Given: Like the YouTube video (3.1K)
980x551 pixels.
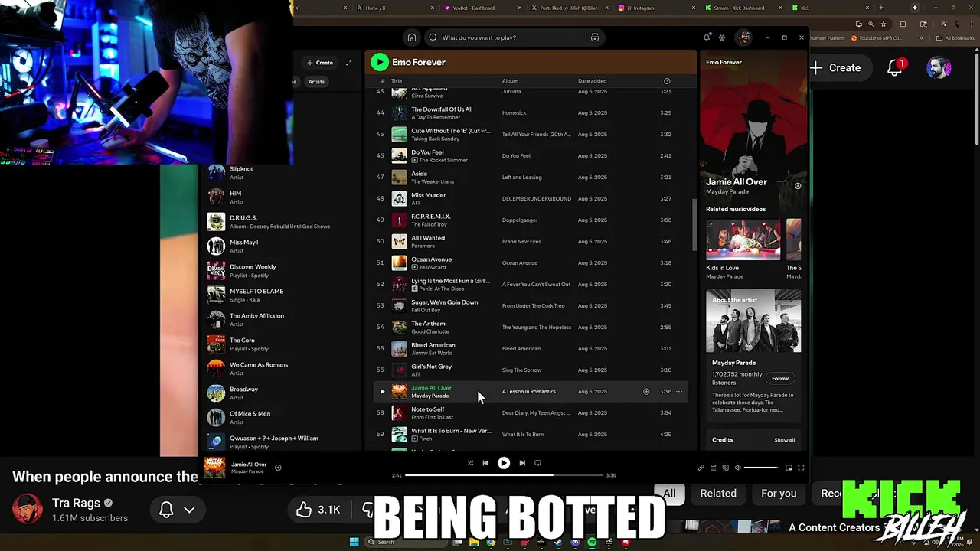Looking at the screenshot, I should [x=319, y=509].
